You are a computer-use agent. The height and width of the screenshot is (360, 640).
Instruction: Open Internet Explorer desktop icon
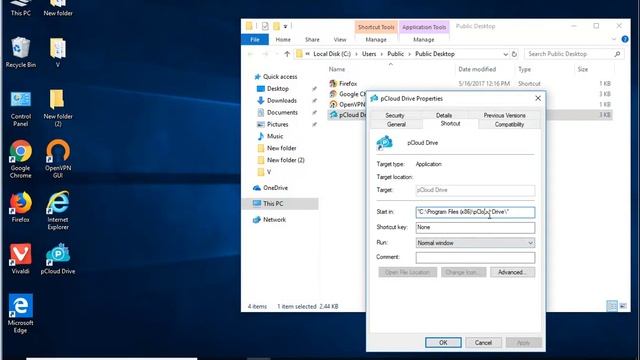(58, 210)
